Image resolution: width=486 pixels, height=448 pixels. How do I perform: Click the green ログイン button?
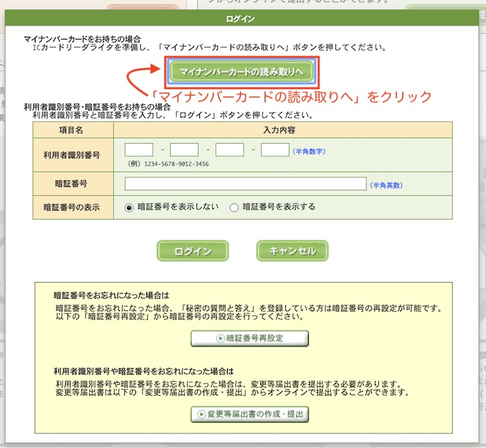click(x=193, y=251)
